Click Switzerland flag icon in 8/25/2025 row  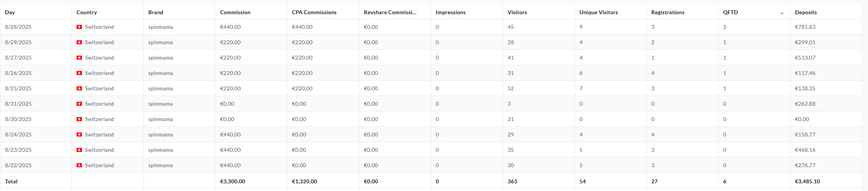[79, 88]
